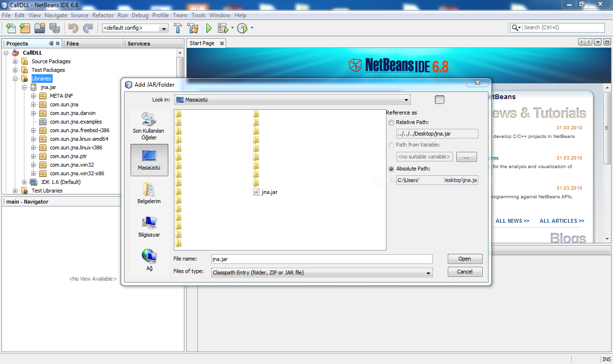Open the ALL NEWS >> link
This screenshot has width=613, height=364.
[x=512, y=221]
